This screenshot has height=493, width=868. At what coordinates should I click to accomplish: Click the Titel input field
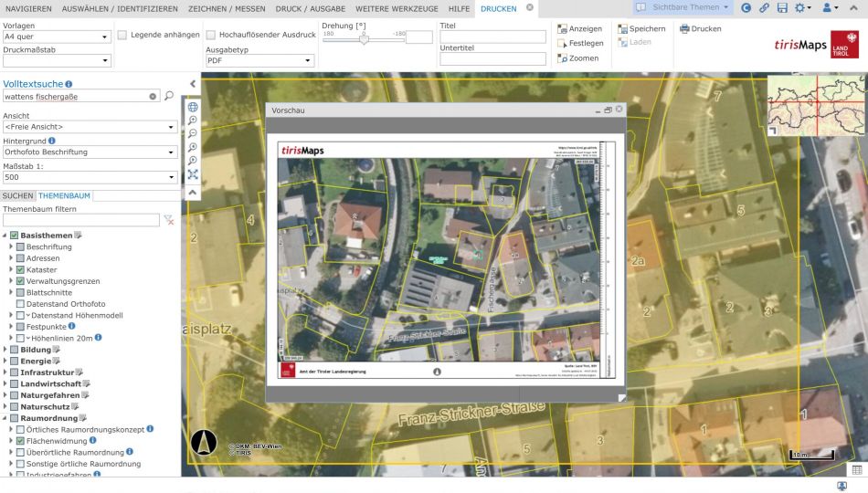pos(492,37)
